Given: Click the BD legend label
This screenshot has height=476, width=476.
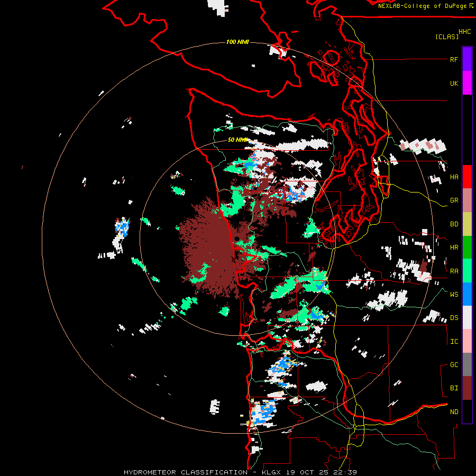Looking at the screenshot, I should pos(454,224).
